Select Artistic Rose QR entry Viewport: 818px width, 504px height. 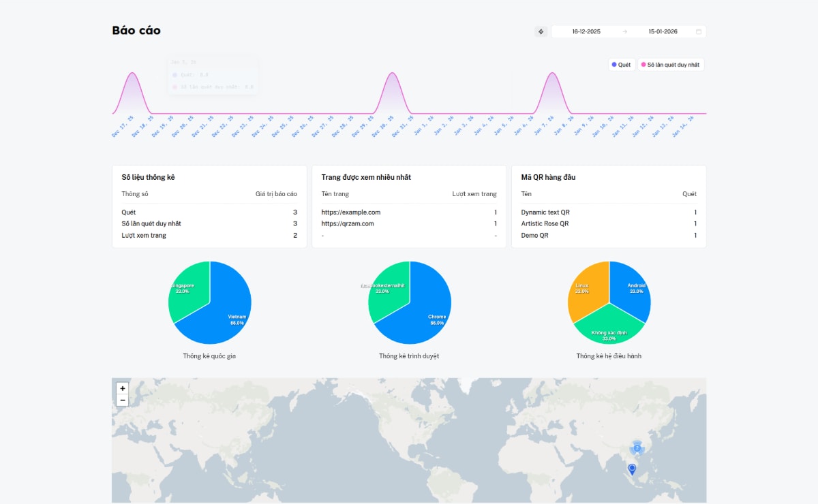coord(545,223)
